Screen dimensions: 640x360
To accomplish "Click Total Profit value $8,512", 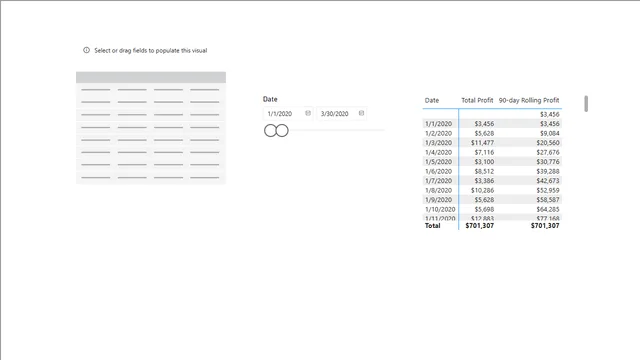I will (484, 171).
